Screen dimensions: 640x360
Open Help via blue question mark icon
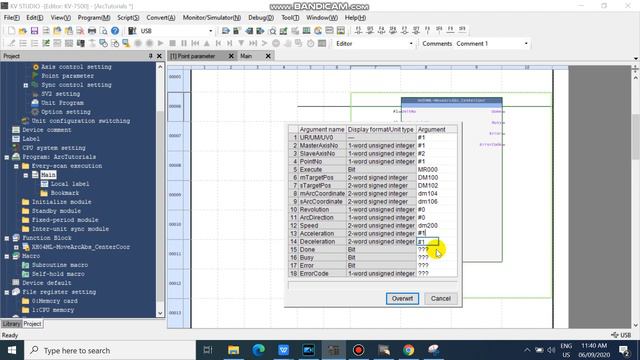115,31
